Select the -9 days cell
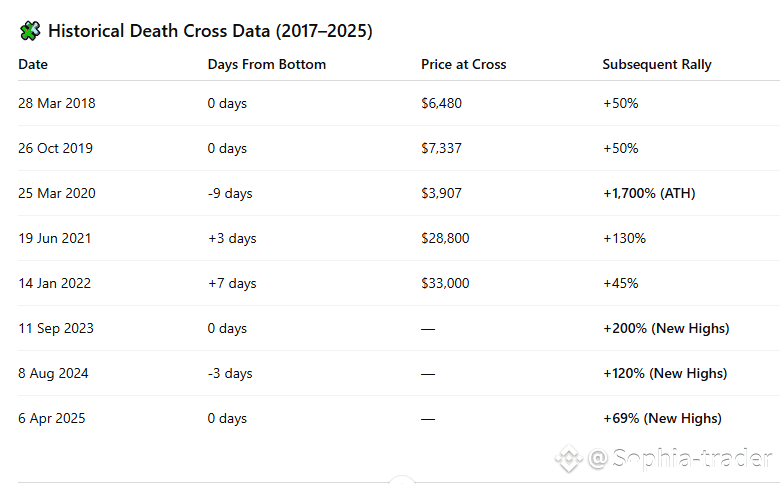780x484 pixels. [x=230, y=193]
